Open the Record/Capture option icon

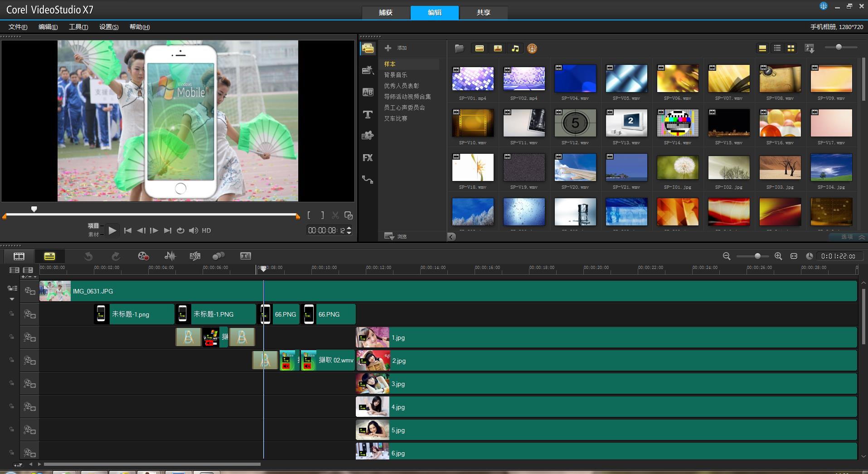[x=143, y=256]
